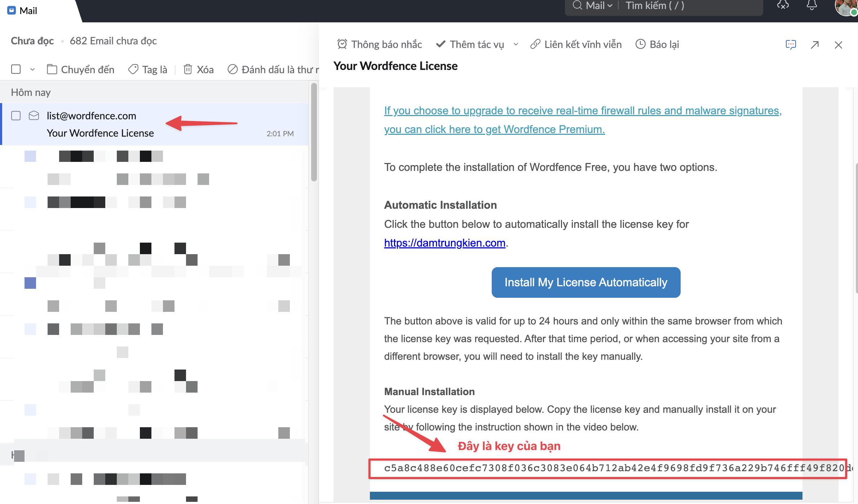Delete with the Xóa button

pyautogui.click(x=199, y=69)
